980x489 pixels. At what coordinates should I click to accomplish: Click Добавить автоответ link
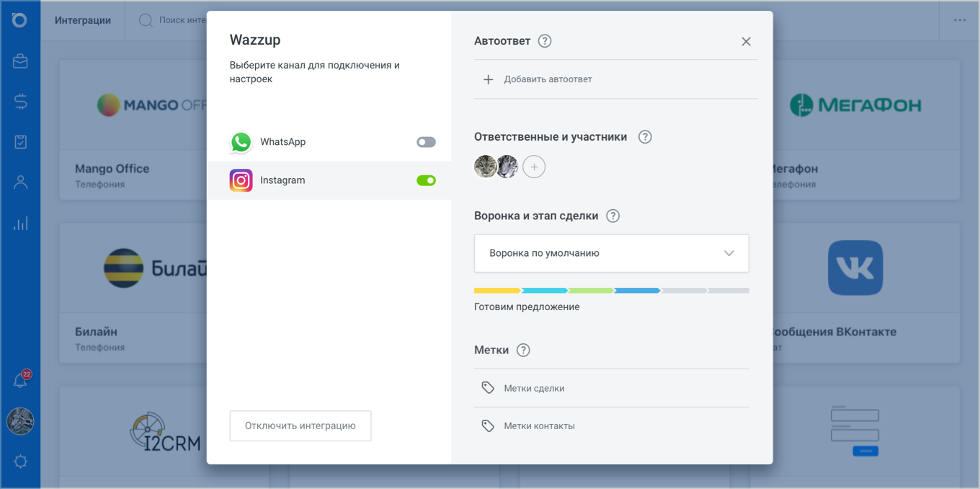tap(548, 79)
